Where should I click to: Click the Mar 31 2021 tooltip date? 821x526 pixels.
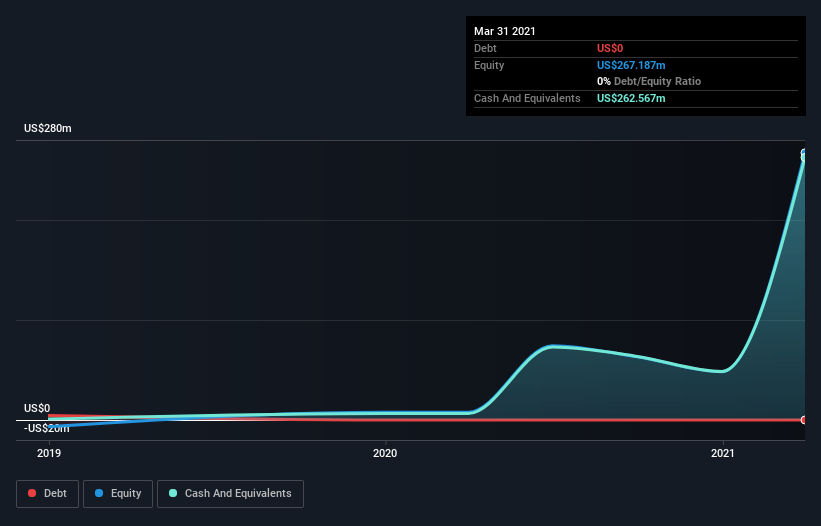tap(505, 31)
